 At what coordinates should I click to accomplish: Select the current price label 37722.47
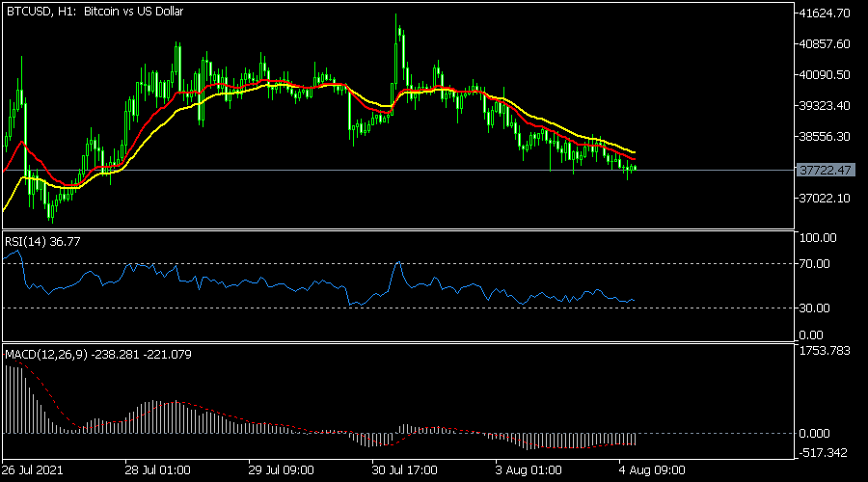(x=826, y=170)
